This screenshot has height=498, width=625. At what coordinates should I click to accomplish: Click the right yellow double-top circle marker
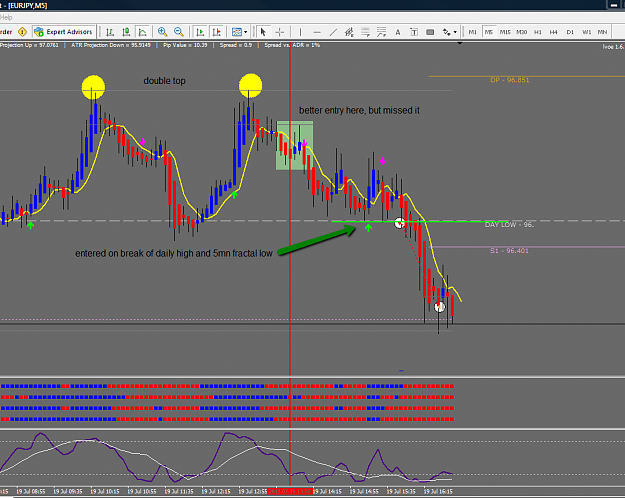tap(250, 85)
